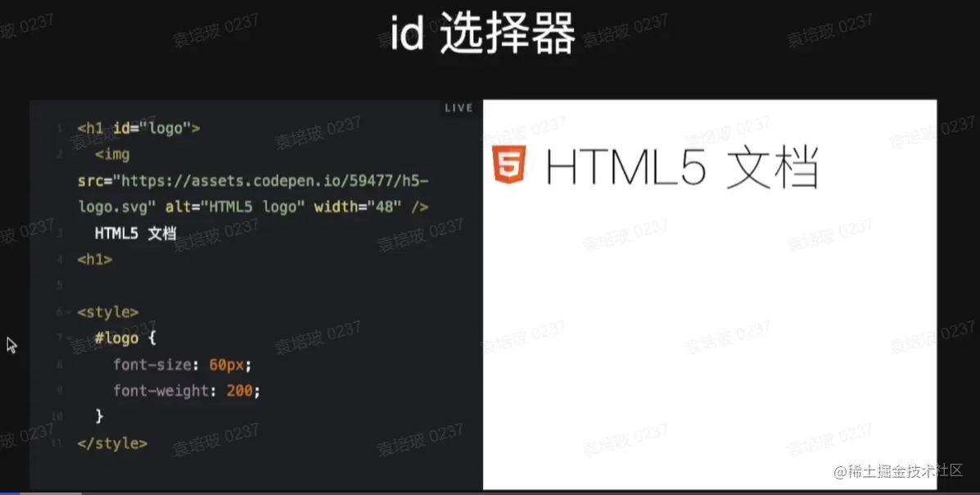This screenshot has height=495, width=980.
Task: Collapse the #logo rule fold arrow
Action: pyautogui.click(x=68, y=338)
